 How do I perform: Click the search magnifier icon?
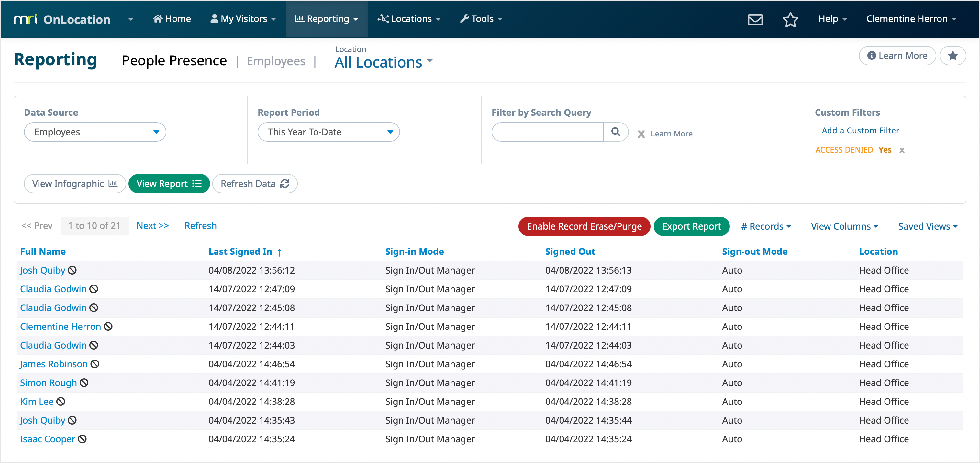click(616, 132)
